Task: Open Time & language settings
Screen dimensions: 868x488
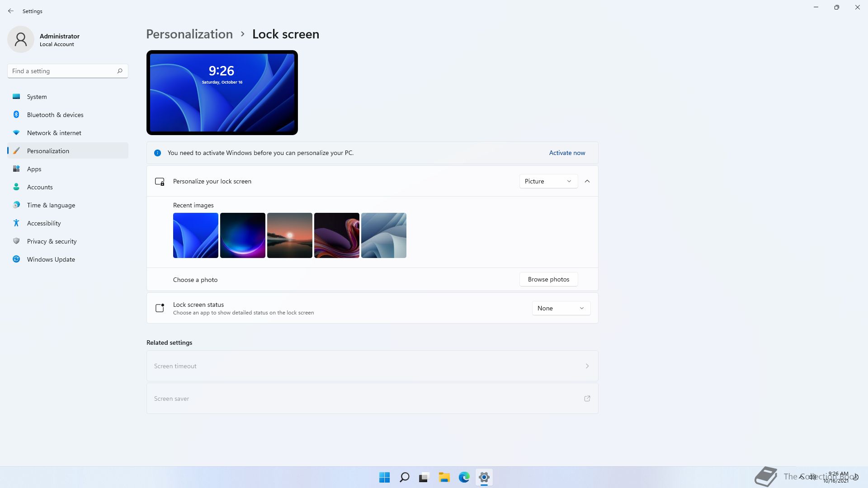Action: pos(68,205)
